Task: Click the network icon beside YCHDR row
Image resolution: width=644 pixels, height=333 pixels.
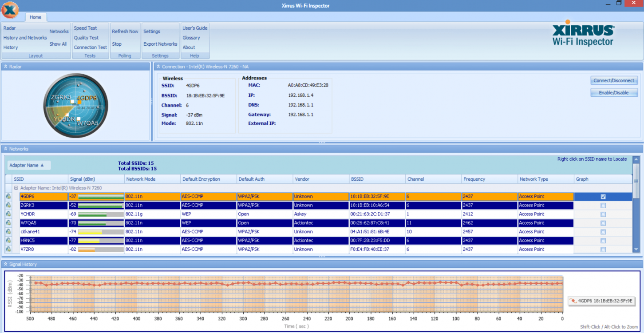Action: coord(8,214)
